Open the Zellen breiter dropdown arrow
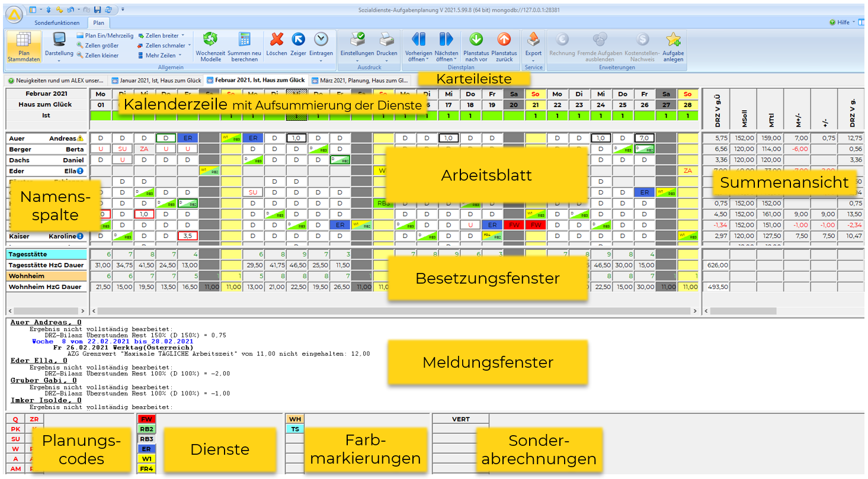The image size is (868, 479). [x=182, y=36]
